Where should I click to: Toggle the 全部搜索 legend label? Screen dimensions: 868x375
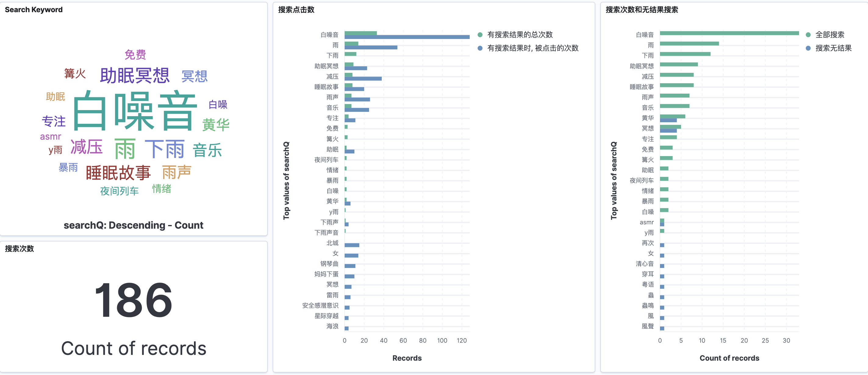(x=830, y=35)
